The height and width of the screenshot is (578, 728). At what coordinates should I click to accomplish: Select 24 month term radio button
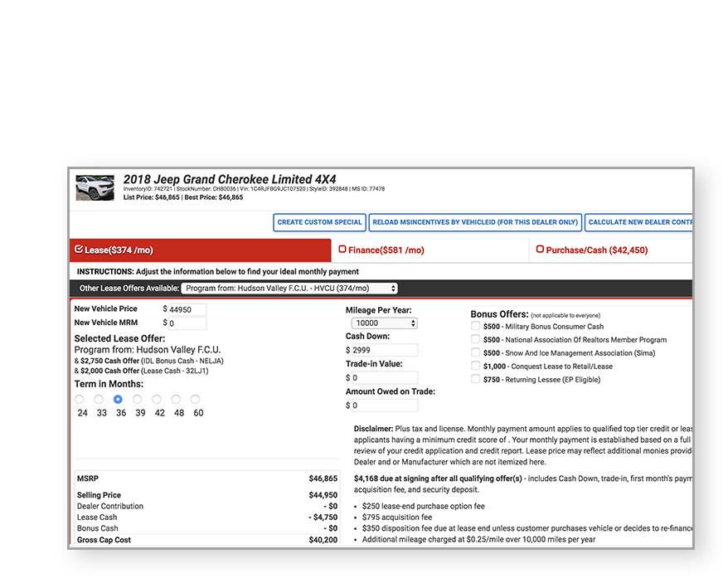tap(80, 399)
